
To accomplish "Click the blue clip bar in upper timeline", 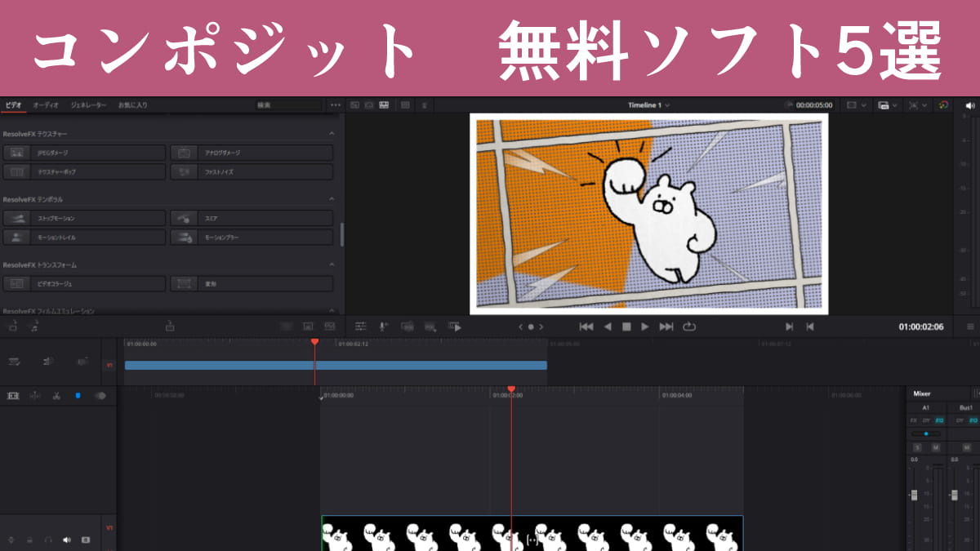I will click(x=336, y=366).
